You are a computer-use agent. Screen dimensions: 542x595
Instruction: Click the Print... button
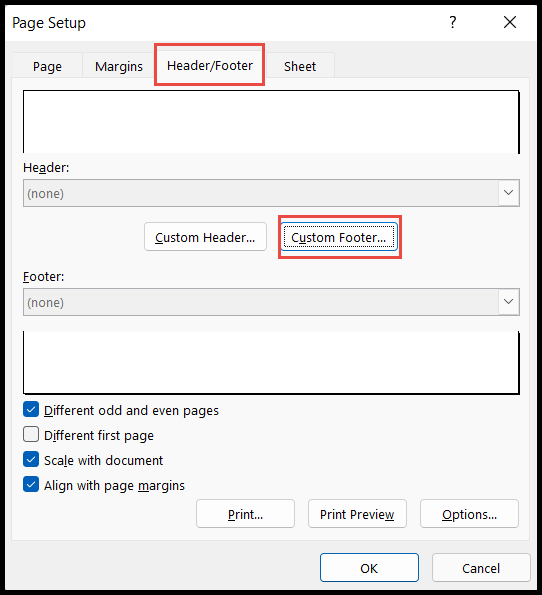(x=245, y=514)
